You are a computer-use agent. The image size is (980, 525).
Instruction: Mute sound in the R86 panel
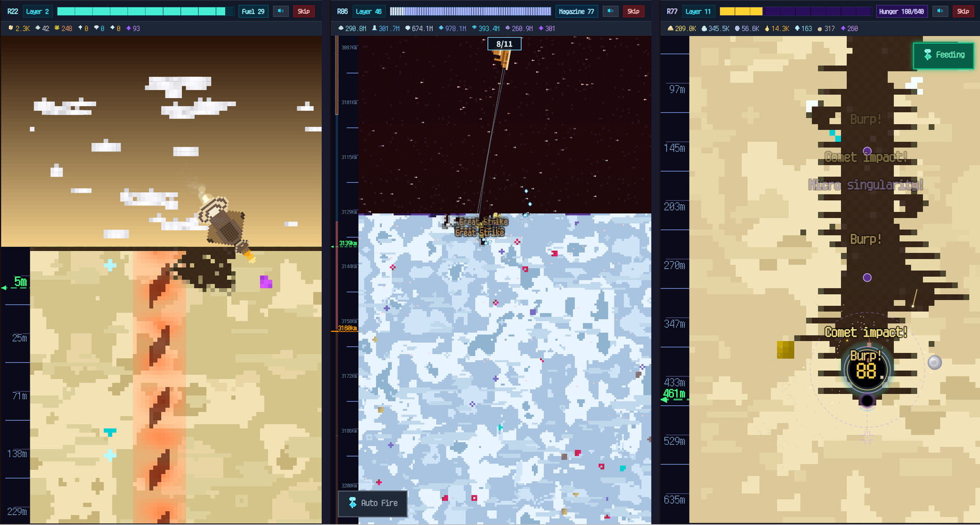[610, 11]
